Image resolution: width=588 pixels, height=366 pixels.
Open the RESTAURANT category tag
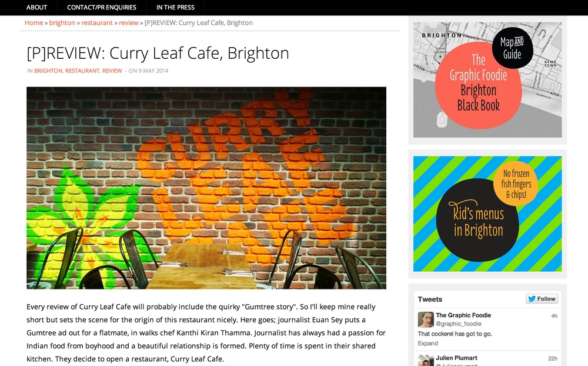[x=82, y=71]
